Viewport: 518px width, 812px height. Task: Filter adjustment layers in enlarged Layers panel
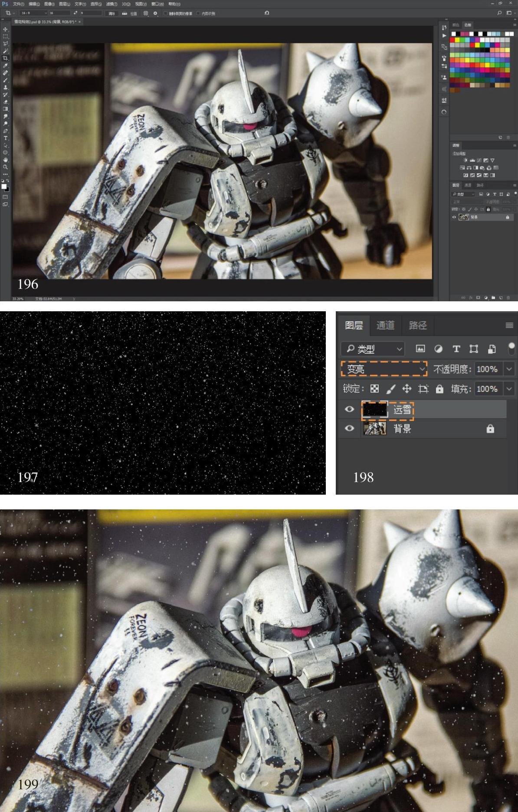pyautogui.click(x=438, y=349)
